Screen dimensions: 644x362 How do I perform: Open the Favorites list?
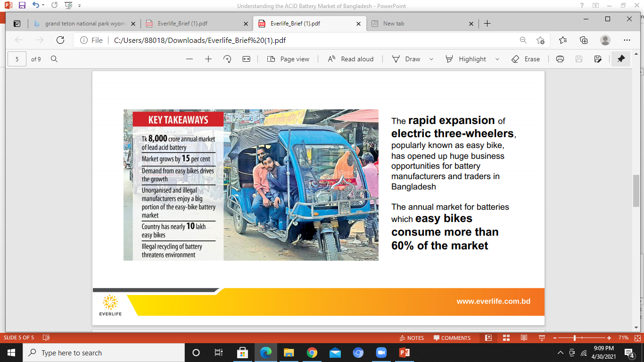pos(563,40)
